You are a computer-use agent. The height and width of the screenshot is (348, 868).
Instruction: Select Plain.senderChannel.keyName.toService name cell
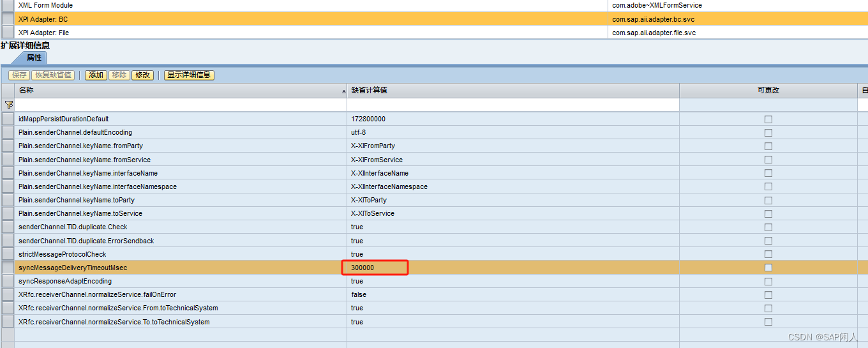(181, 214)
